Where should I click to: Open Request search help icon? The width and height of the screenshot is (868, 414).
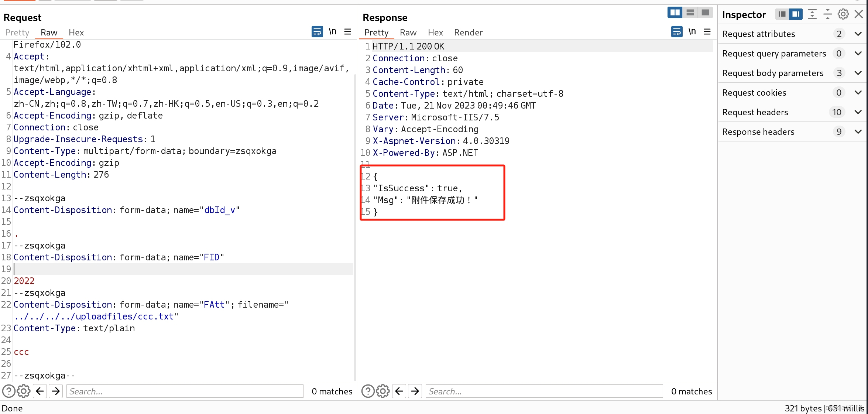click(x=9, y=391)
